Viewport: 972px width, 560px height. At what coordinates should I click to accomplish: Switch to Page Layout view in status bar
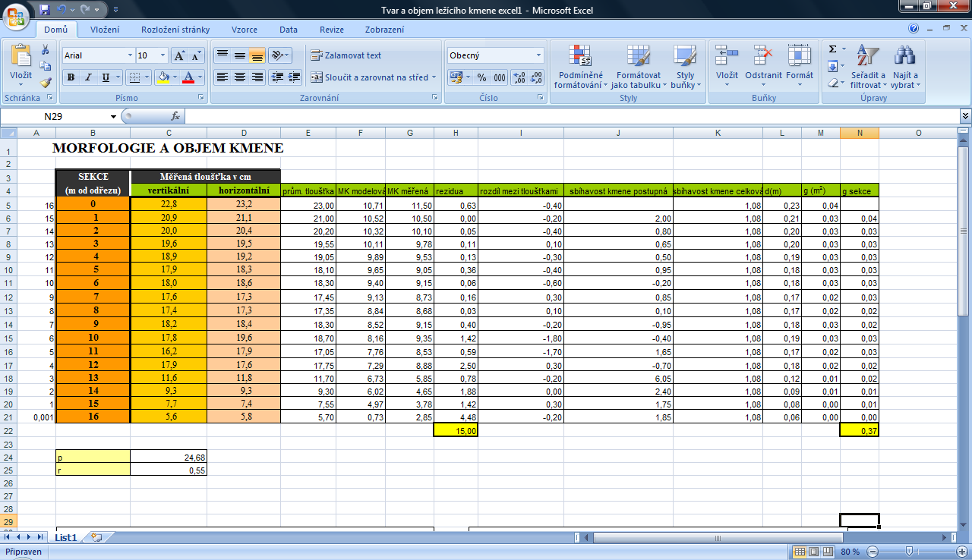[x=813, y=552]
